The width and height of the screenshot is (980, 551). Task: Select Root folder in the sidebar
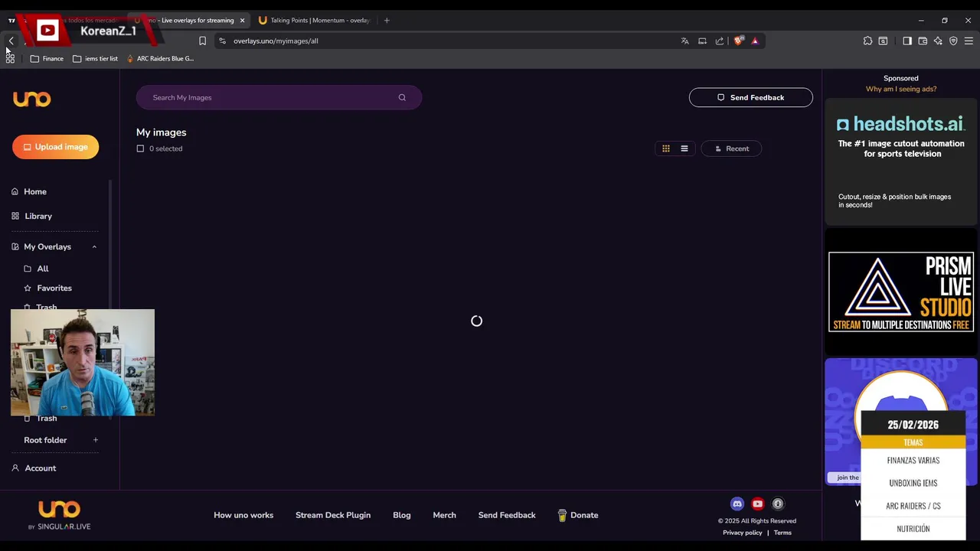[45, 440]
